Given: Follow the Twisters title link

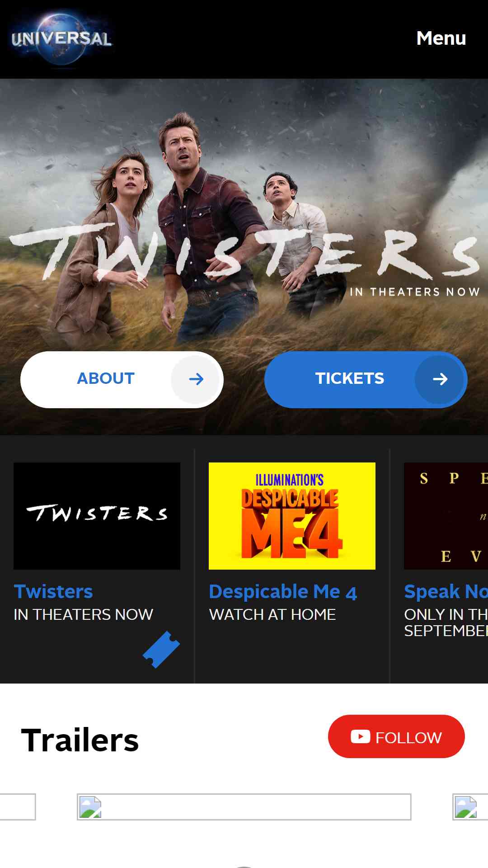Looking at the screenshot, I should [x=53, y=591].
